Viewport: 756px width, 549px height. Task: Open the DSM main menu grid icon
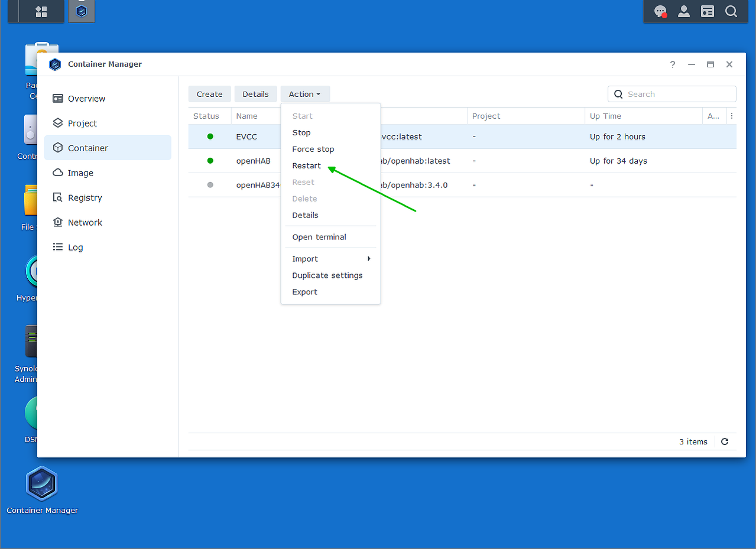[x=41, y=11]
